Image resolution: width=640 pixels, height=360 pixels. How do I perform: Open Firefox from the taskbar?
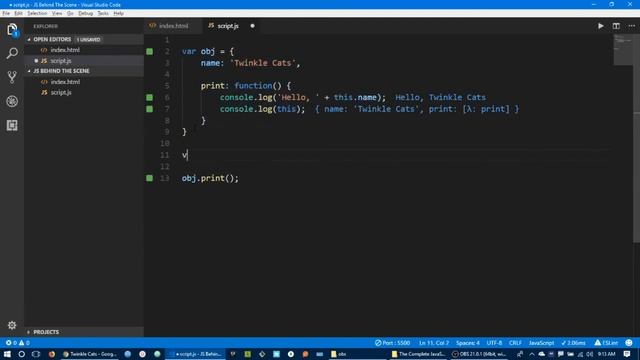click(51, 354)
